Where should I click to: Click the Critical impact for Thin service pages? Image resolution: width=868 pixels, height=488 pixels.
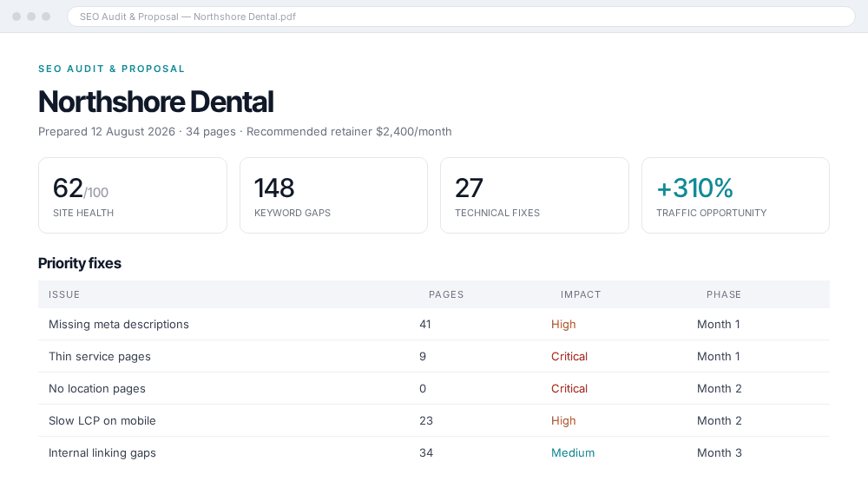[569, 357]
